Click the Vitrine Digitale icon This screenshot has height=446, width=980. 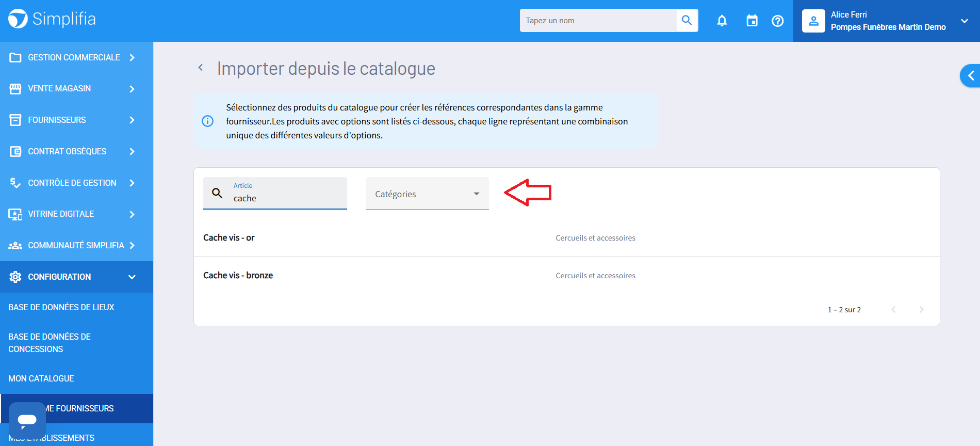pos(15,214)
